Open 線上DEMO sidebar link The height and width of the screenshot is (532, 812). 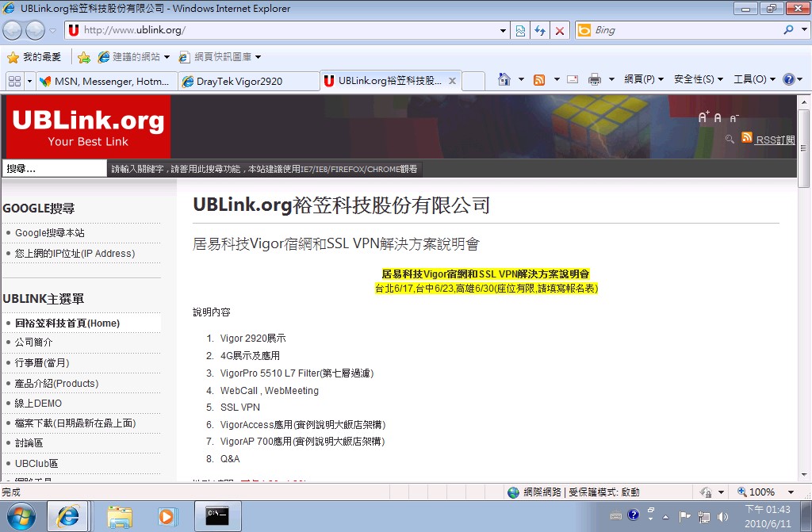38,403
